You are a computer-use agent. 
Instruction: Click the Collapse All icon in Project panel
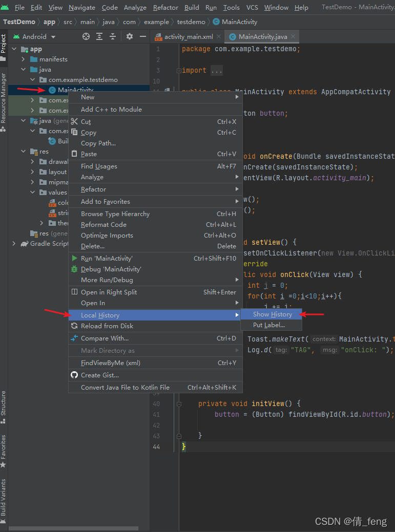tap(113, 37)
